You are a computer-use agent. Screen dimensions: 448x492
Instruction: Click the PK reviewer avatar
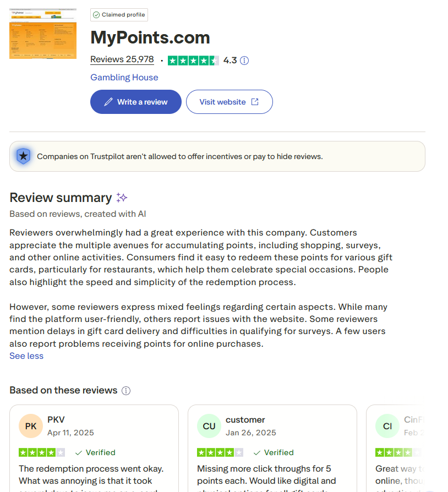point(31,426)
